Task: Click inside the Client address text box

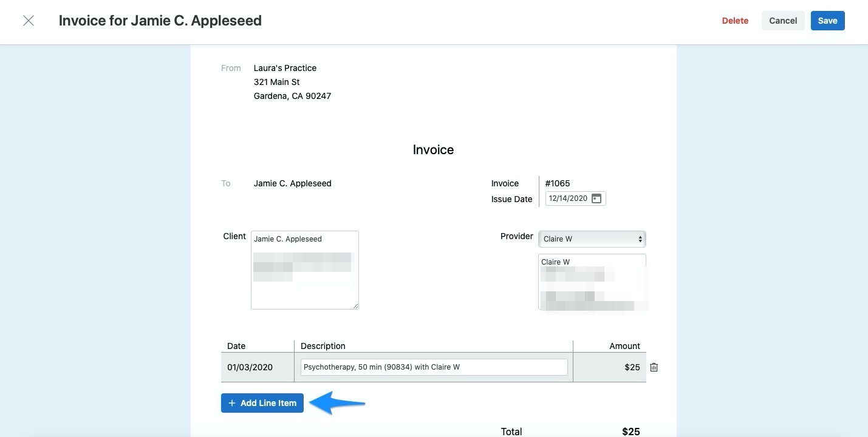Action: [x=304, y=269]
